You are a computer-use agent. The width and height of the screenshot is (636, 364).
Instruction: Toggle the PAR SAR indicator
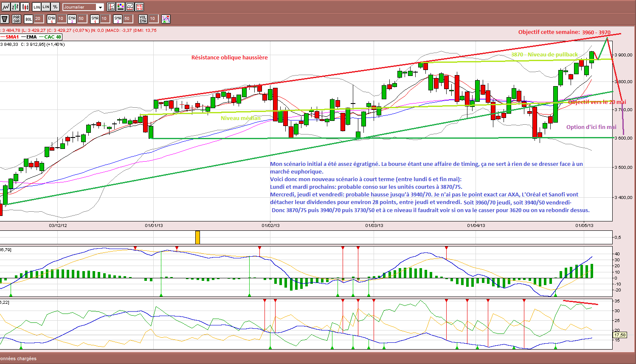(17, 19)
